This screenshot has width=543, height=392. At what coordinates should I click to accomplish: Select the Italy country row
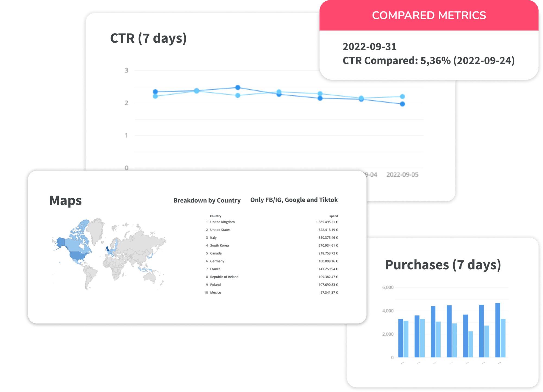(x=271, y=238)
